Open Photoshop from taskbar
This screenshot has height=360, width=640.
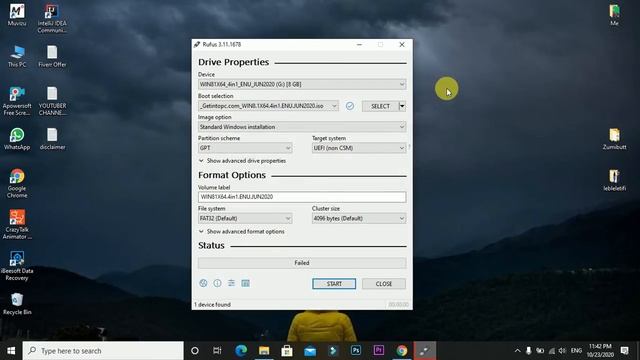[356, 351]
